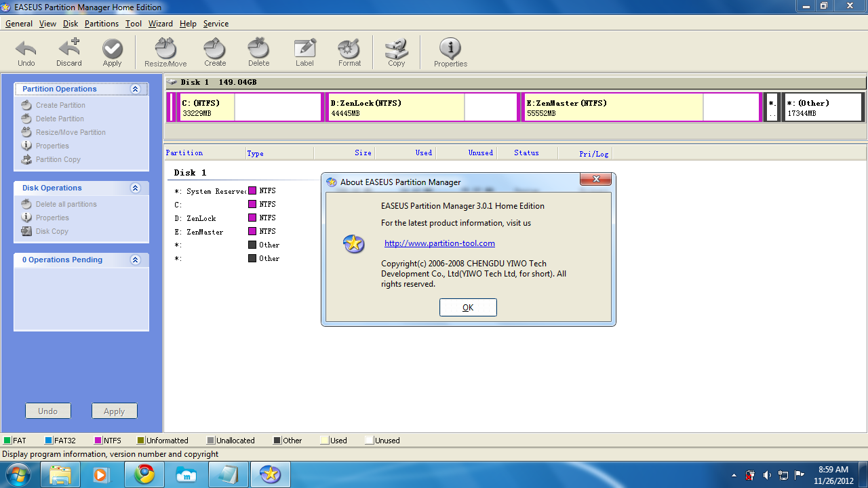The width and height of the screenshot is (868, 488).
Task: Click the Delete all partitions sidebar icon
Action: (x=26, y=204)
